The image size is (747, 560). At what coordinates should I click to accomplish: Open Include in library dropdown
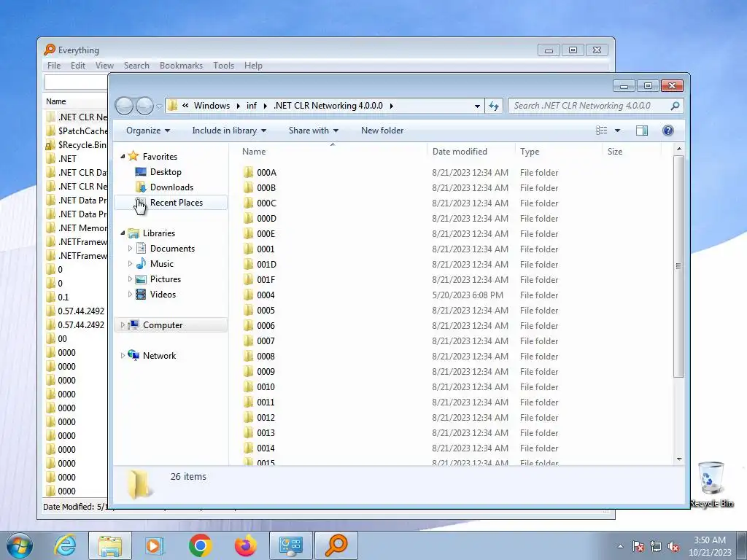click(229, 131)
